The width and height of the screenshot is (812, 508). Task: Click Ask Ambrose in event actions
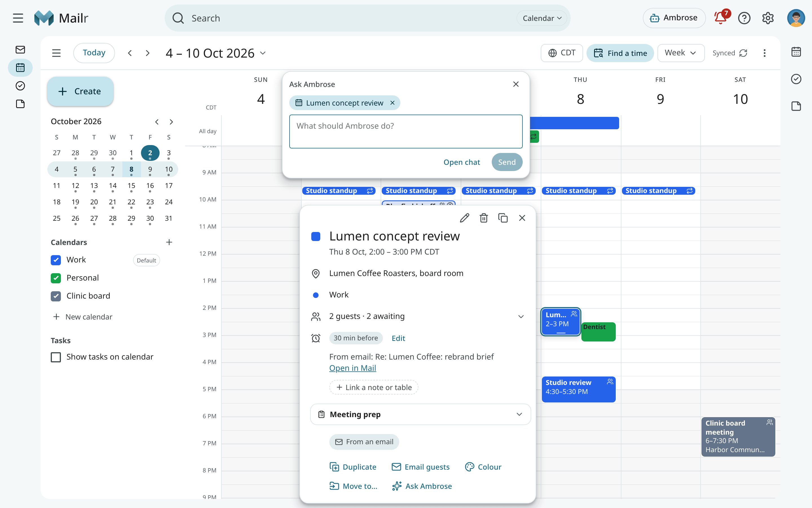pos(422,486)
